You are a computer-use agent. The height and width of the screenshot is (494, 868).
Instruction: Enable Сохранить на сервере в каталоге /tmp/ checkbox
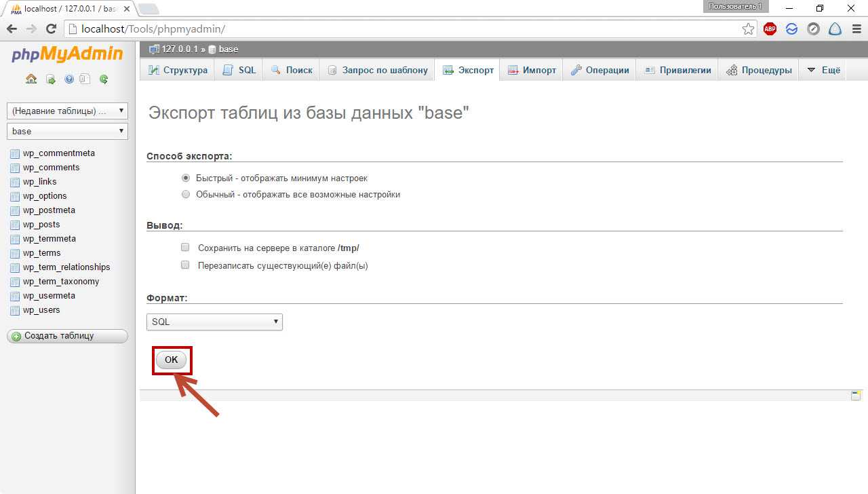click(185, 248)
